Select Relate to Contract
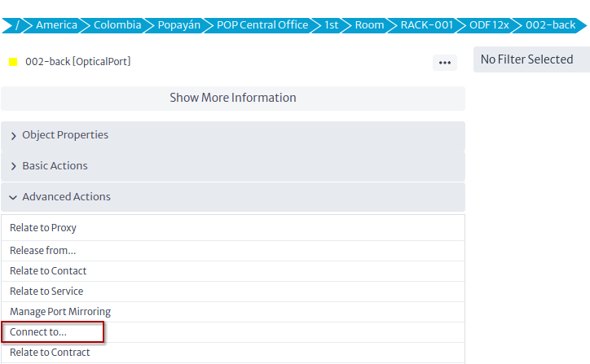The width and height of the screenshot is (590, 364). coord(233,353)
